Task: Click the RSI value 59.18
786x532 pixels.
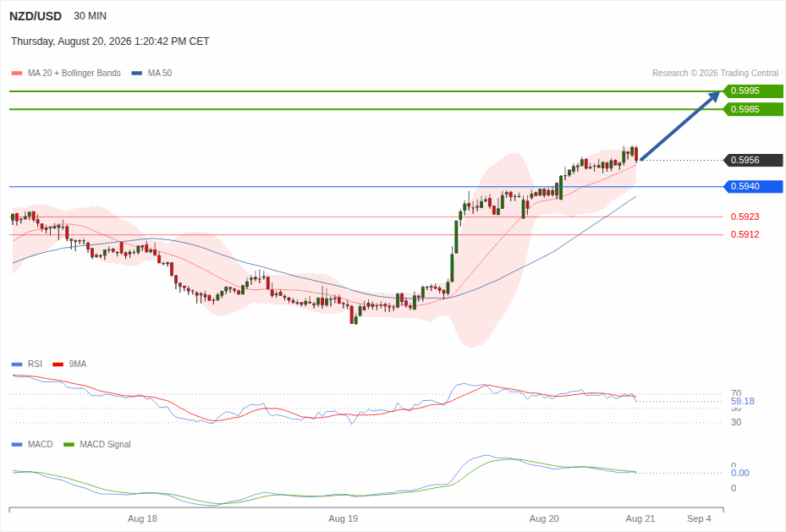Action: coord(742,401)
